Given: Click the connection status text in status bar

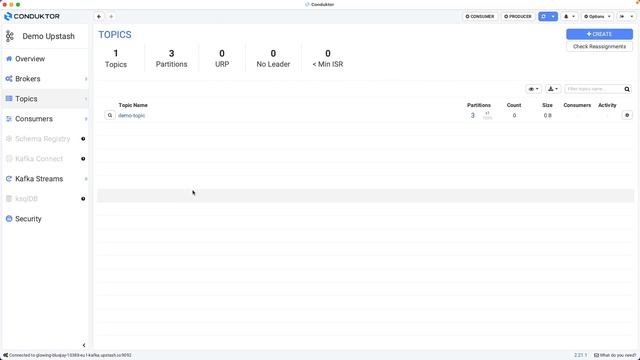Looking at the screenshot, I should (x=70, y=356).
